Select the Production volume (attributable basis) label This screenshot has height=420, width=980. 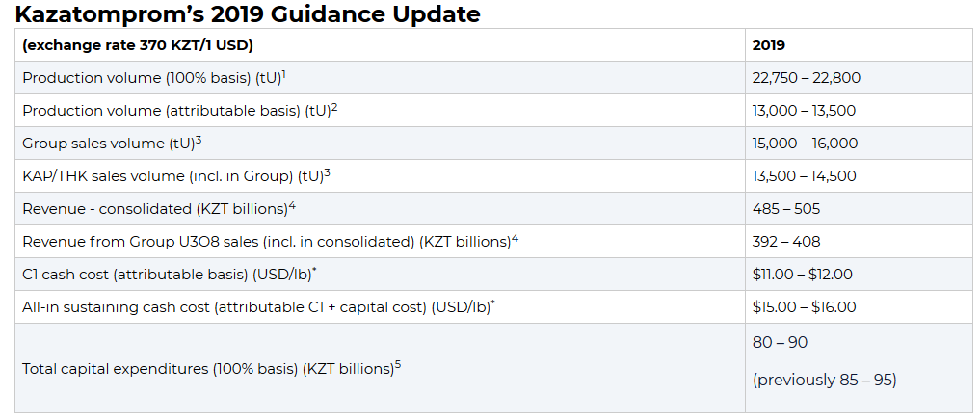(179, 111)
